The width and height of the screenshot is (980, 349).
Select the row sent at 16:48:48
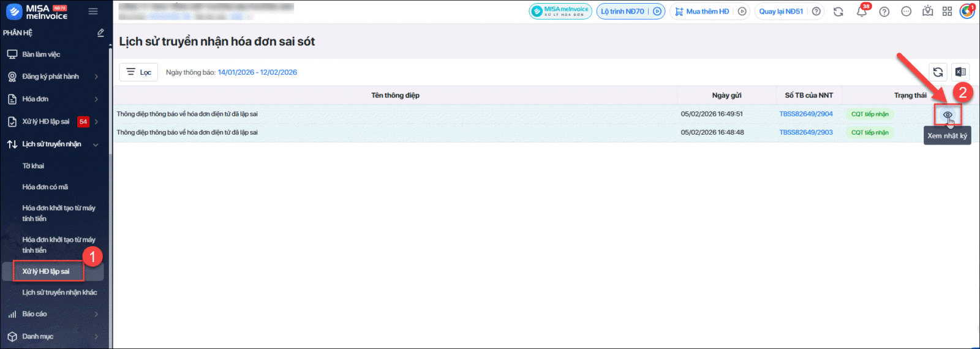pos(395,132)
